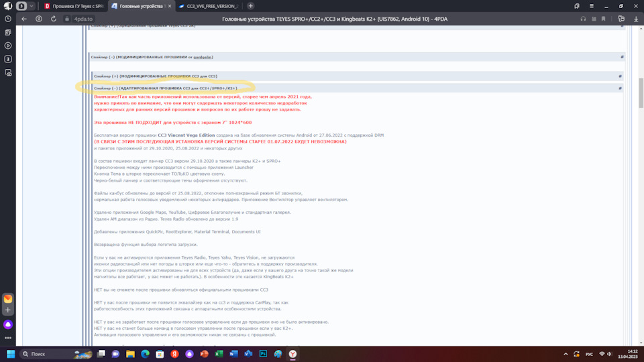Viewport: 644px width, 362px height.
Task: Open the gordgelin user link
Action: click(x=203, y=57)
